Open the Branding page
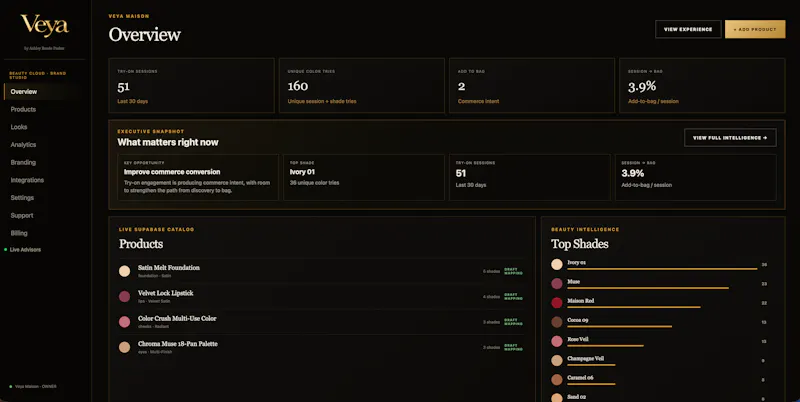 23,162
